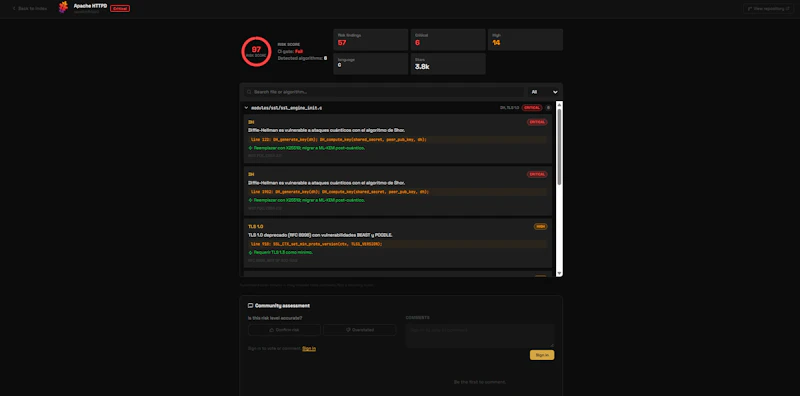Click the scrollbar up arrow in findings list
The image size is (800, 396).
(x=559, y=105)
